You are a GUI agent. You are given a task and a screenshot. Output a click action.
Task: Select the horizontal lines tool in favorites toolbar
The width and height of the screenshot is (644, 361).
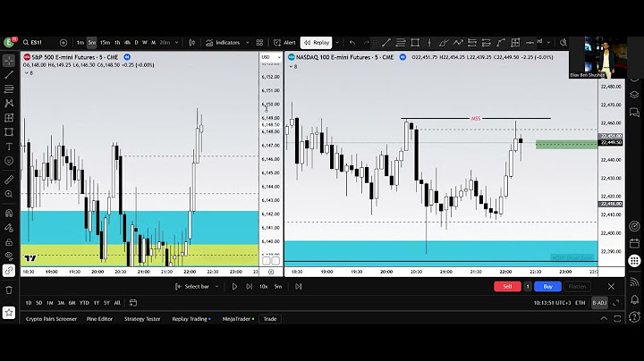click(401, 42)
